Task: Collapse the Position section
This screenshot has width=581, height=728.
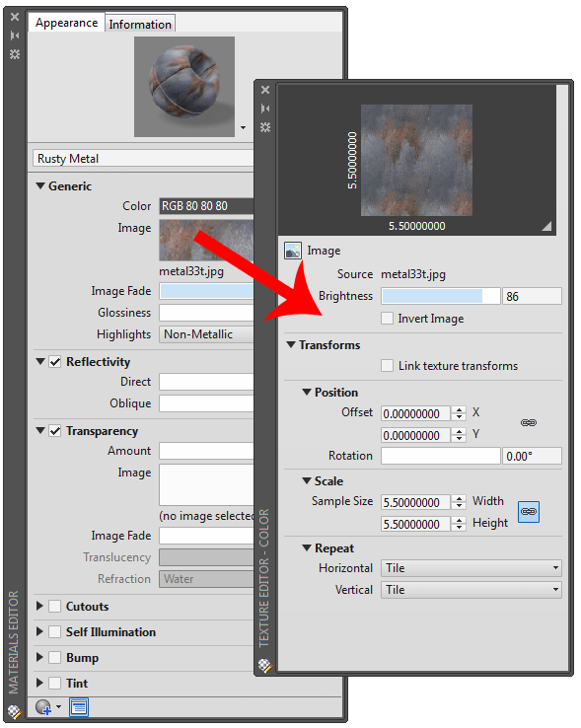Action: 307,392
